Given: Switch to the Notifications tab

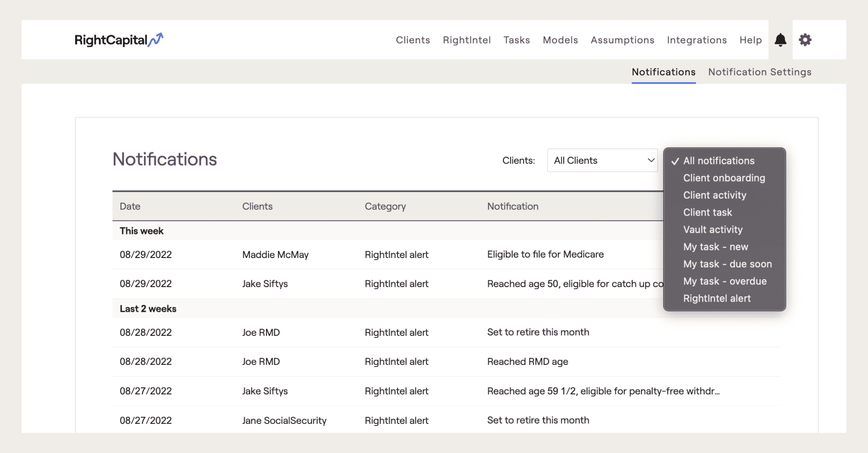Looking at the screenshot, I should [x=664, y=72].
